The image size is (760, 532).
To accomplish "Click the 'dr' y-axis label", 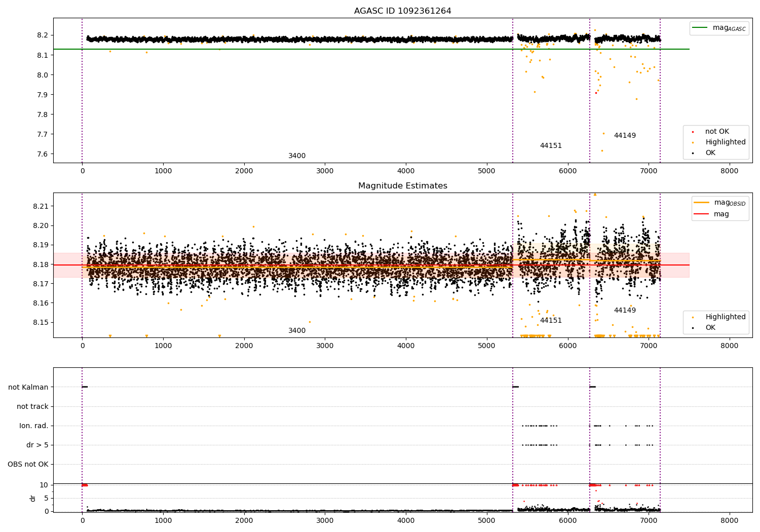I will pyautogui.click(x=33, y=498).
